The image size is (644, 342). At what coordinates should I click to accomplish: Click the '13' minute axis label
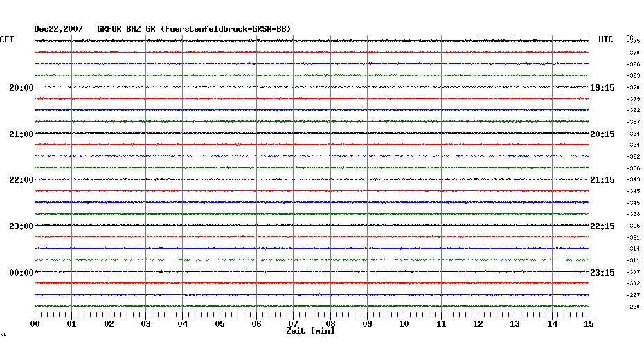click(x=515, y=324)
